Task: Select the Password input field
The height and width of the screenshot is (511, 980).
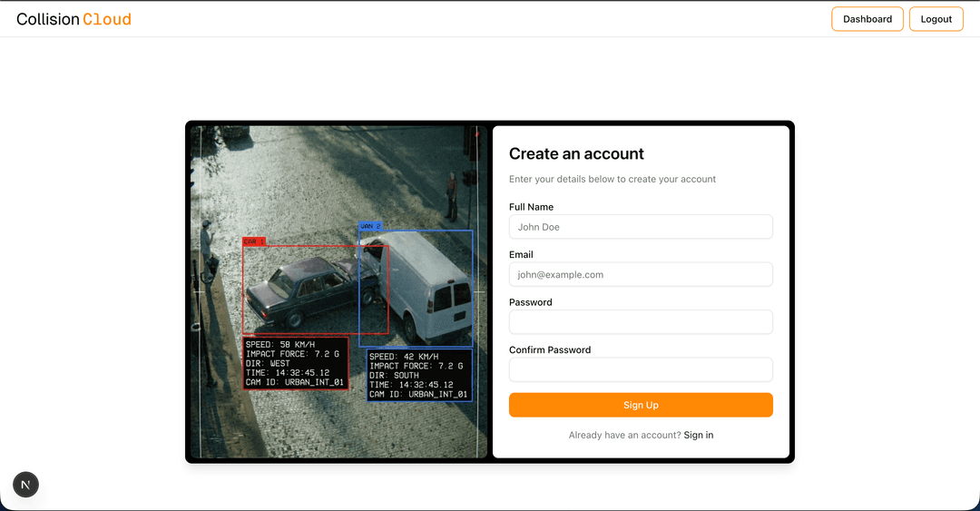Action: [641, 322]
